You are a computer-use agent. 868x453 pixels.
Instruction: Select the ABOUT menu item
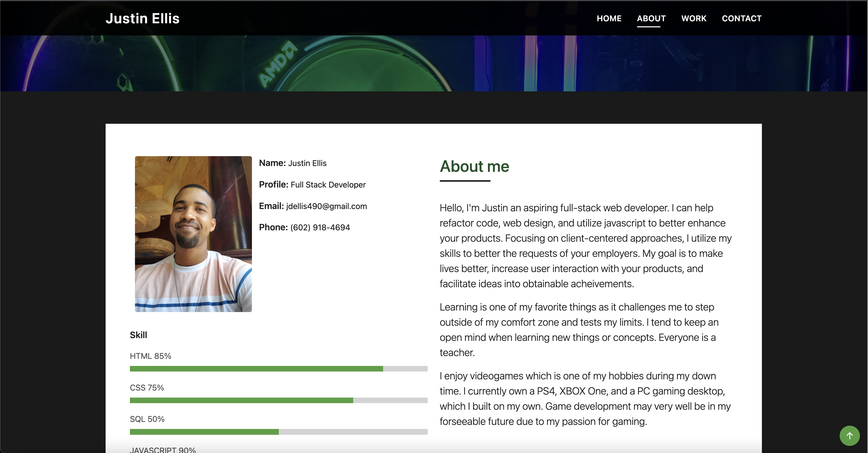[651, 18]
